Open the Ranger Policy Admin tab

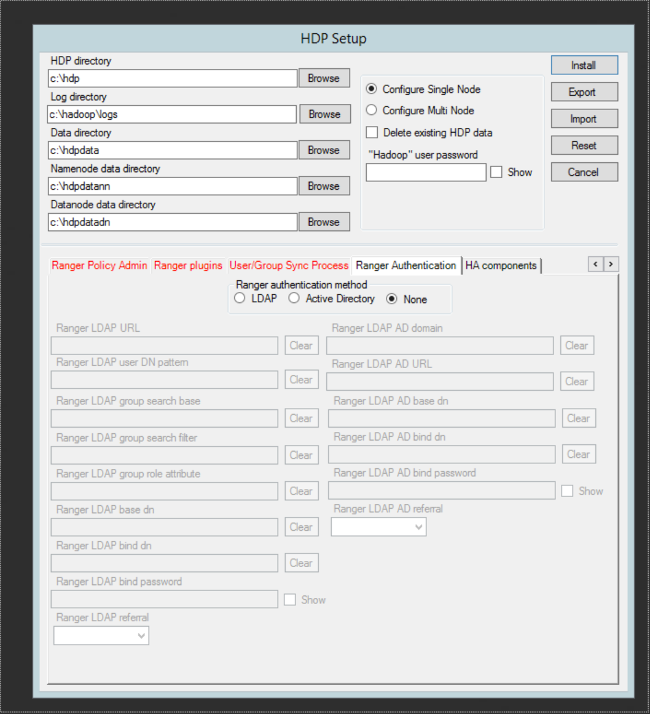(x=99, y=265)
